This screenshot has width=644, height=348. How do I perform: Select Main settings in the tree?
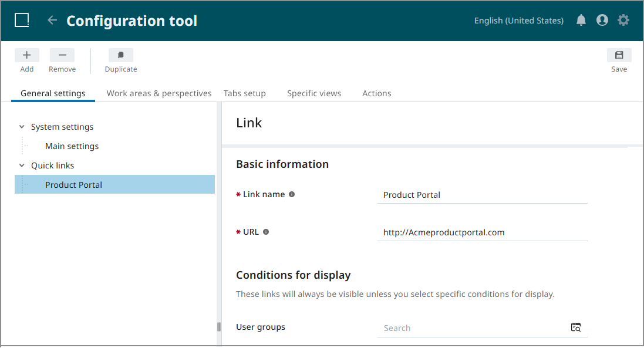tap(72, 146)
